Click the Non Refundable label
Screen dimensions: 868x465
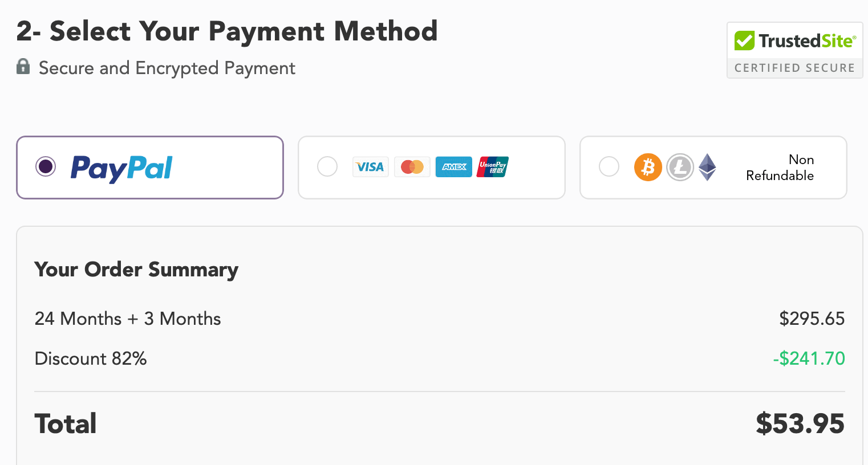point(780,168)
